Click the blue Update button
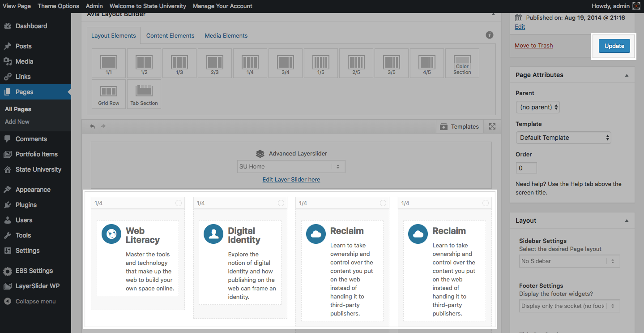 tap(614, 46)
